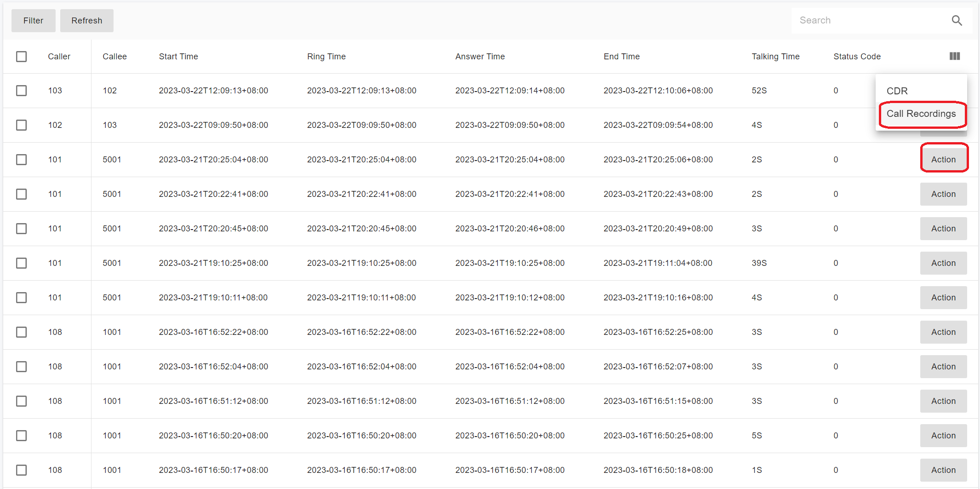The height and width of the screenshot is (489, 980).
Task: Open the column chooser icon
Action: coord(954,56)
